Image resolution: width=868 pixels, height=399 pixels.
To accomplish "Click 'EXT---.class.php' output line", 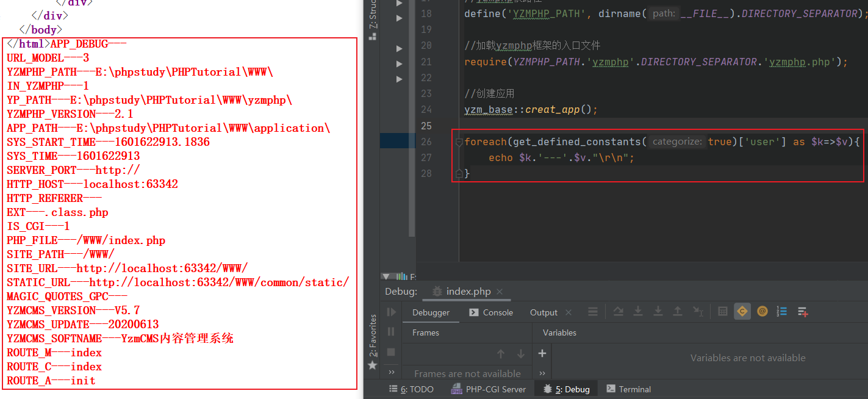I will coord(57,212).
